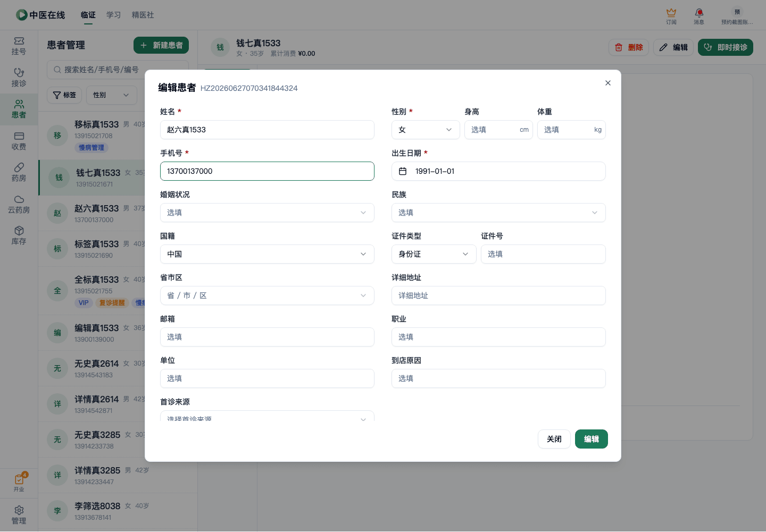Click the 姓名 input field
This screenshot has width=766, height=532.
point(267,130)
